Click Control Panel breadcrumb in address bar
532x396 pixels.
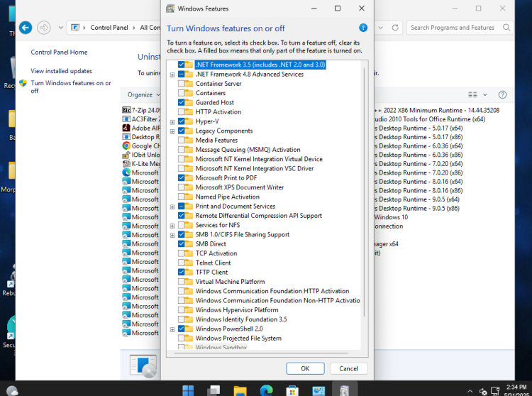point(109,28)
